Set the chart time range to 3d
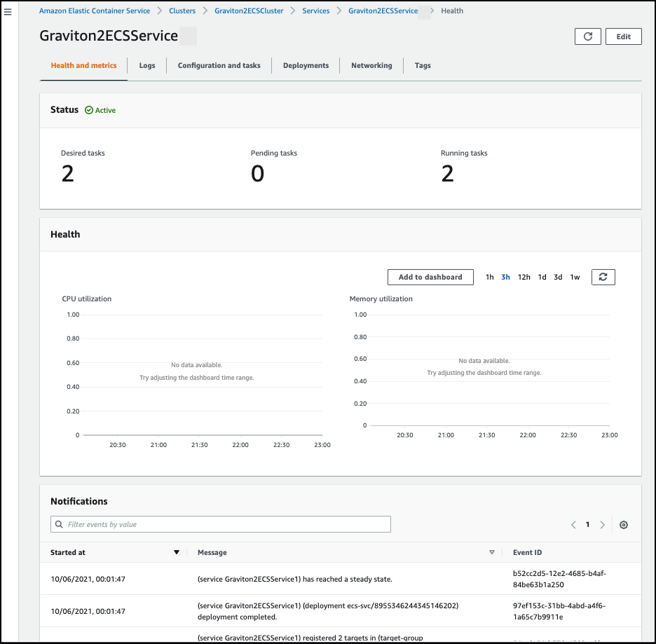656x644 pixels. tap(558, 277)
